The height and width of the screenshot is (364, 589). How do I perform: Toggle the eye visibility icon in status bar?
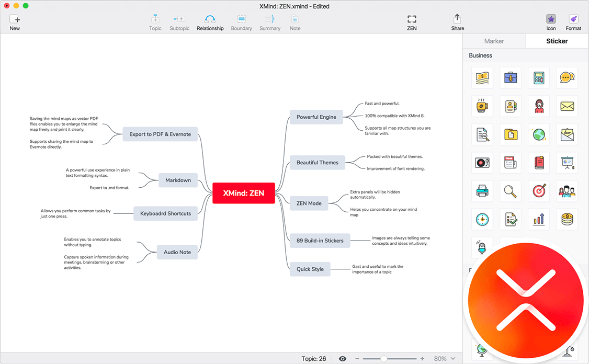click(343, 359)
